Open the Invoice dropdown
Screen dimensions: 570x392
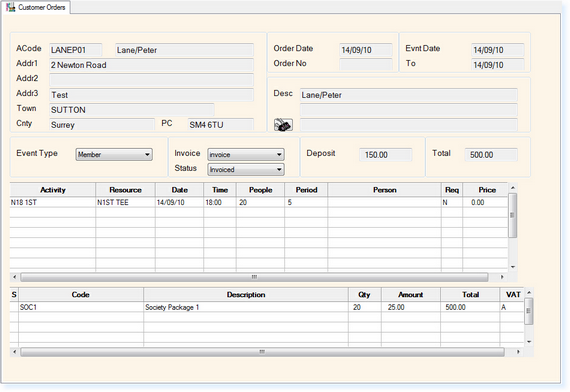tap(246, 155)
